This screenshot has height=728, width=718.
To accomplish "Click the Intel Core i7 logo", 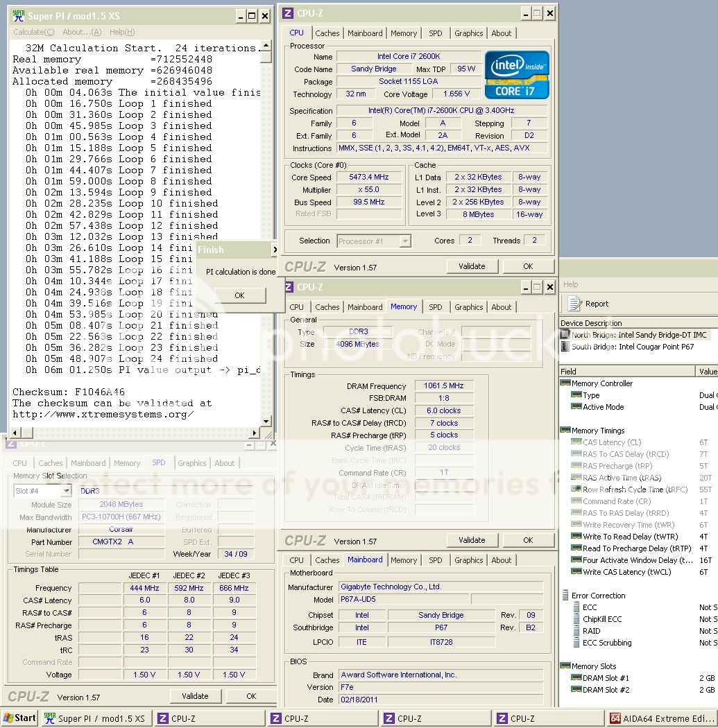I will tap(517, 75).
